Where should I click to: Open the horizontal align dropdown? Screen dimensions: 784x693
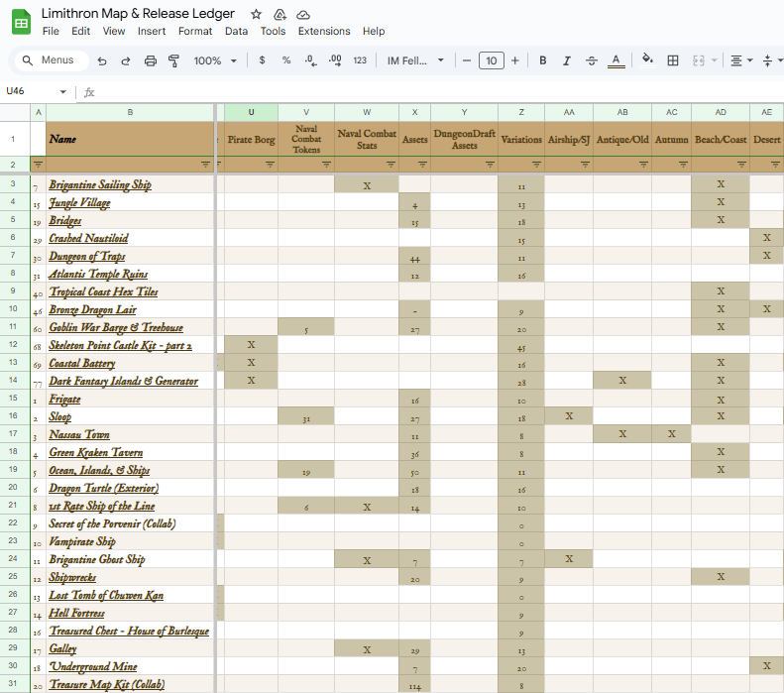(741, 60)
